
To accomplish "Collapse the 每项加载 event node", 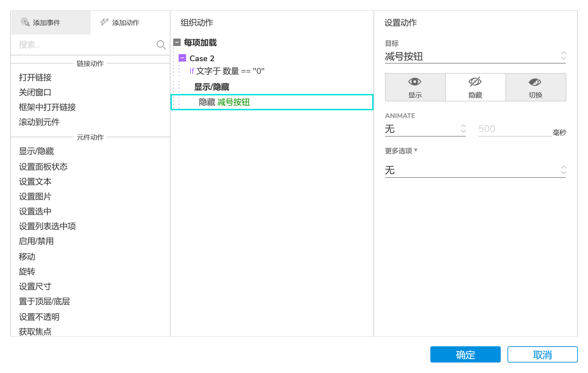I will click(x=177, y=43).
